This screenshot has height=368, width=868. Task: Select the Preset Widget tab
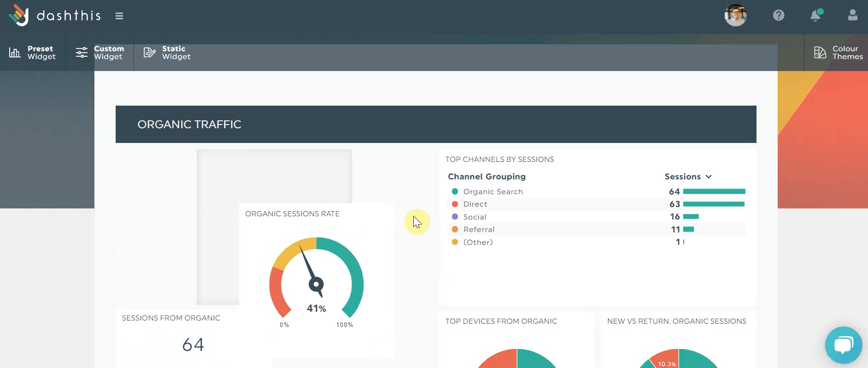click(33, 53)
